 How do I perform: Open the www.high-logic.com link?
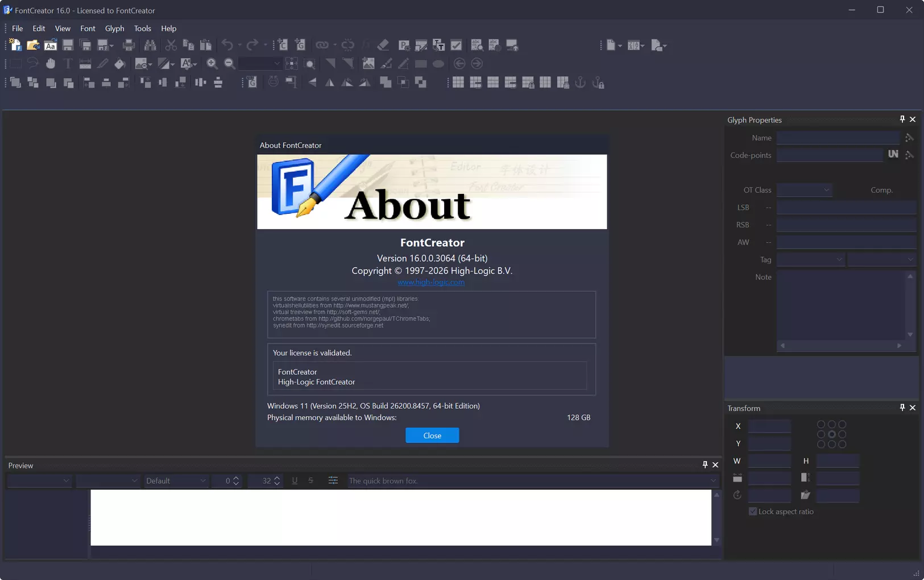[x=431, y=282]
